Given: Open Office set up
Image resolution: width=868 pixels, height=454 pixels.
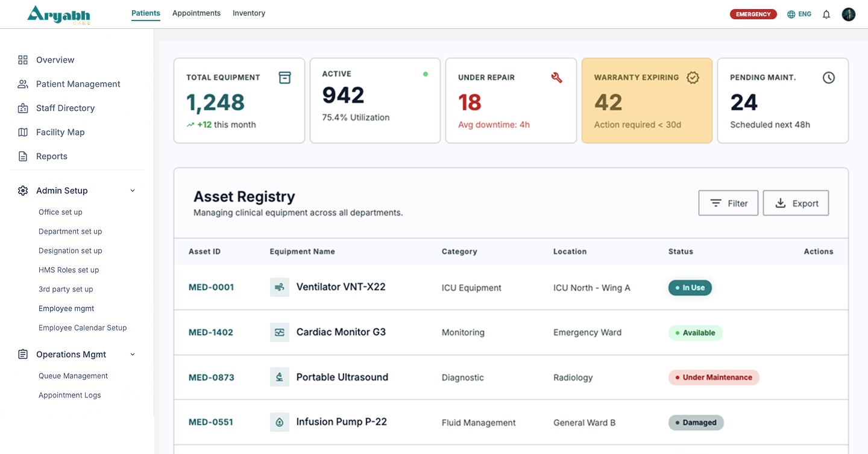Looking at the screenshot, I should click(60, 212).
